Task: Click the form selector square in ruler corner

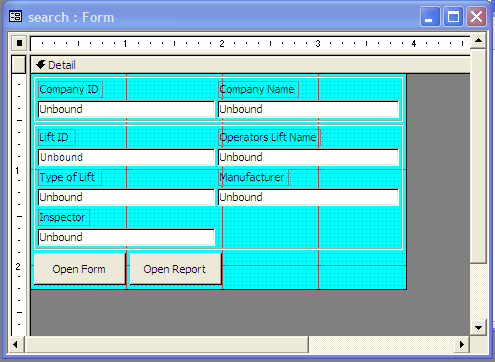Action: click(19, 43)
